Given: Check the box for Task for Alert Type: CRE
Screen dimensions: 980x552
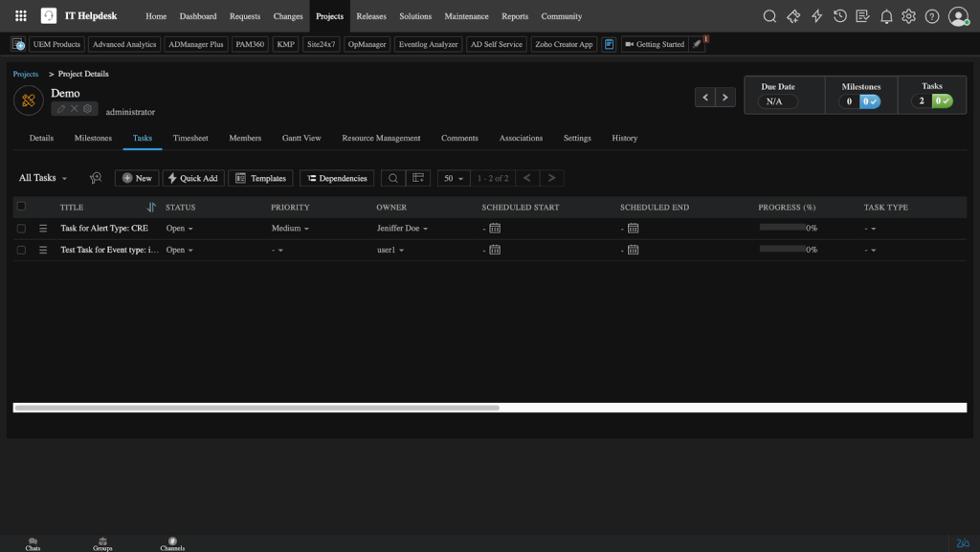Looking at the screenshot, I should [x=21, y=229].
